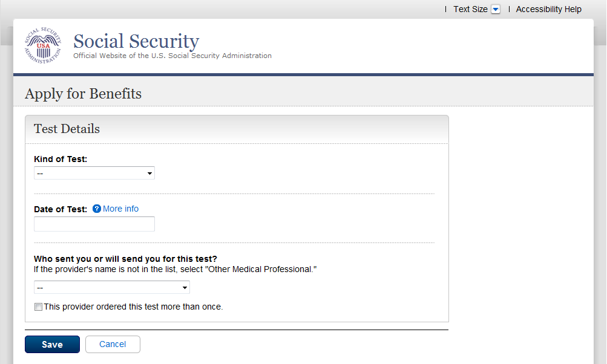Click the Official Website tagline text
This screenshot has width=607, height=364.
(172, 56)
